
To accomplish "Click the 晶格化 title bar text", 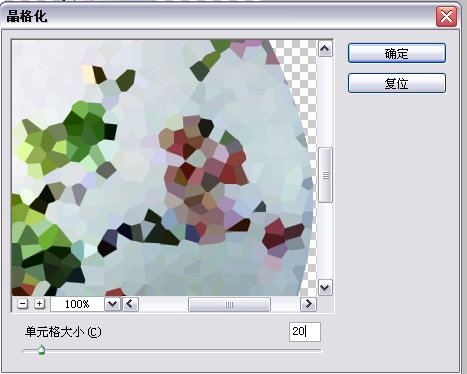I will pyautogui.click(x=27, y=16).
